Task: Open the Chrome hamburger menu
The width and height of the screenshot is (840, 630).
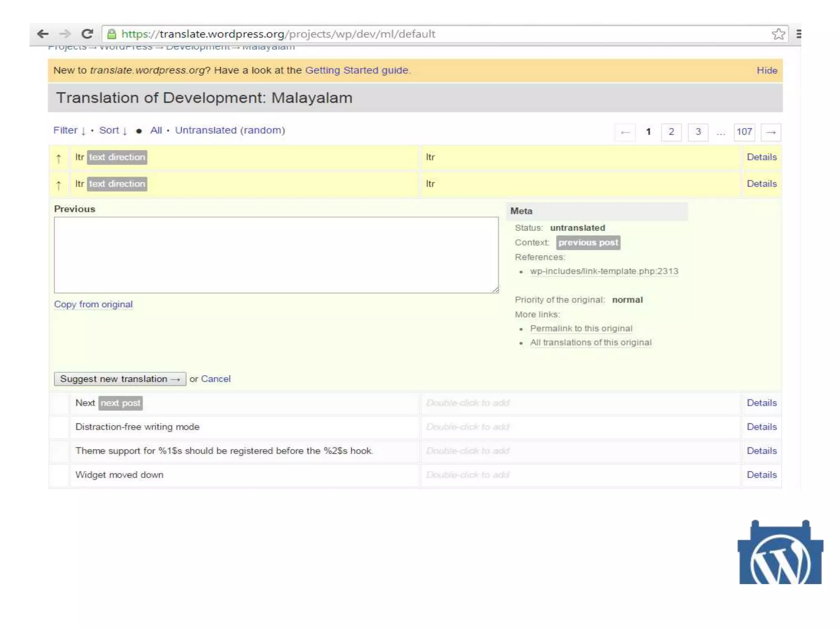Action: 798,34
